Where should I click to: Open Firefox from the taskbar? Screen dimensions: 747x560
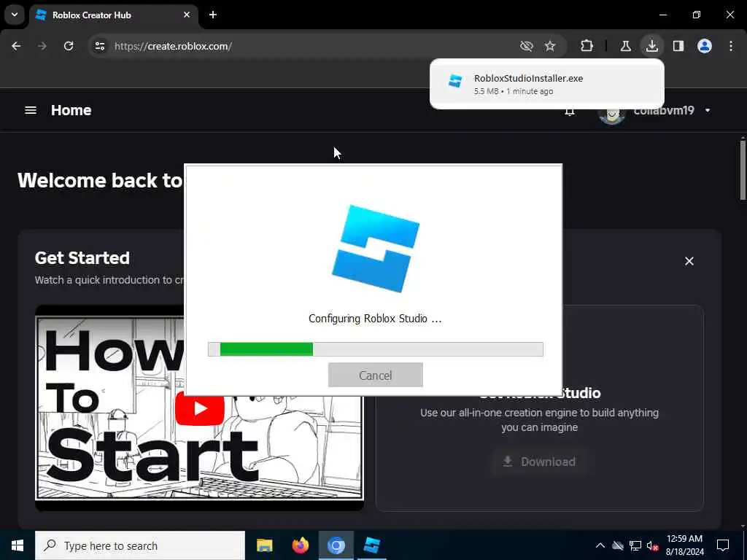click(300, 545)
